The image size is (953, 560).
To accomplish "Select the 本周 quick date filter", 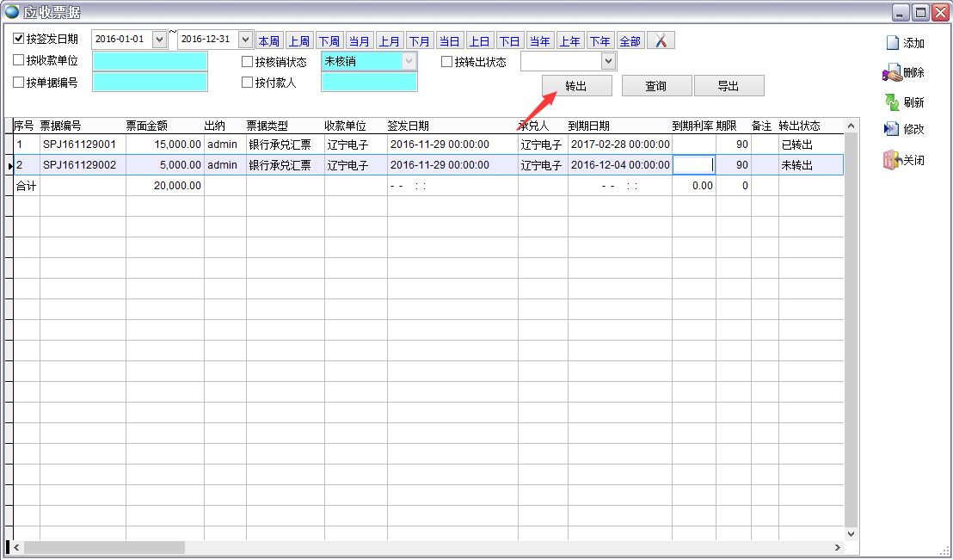I will coord(268,41).
